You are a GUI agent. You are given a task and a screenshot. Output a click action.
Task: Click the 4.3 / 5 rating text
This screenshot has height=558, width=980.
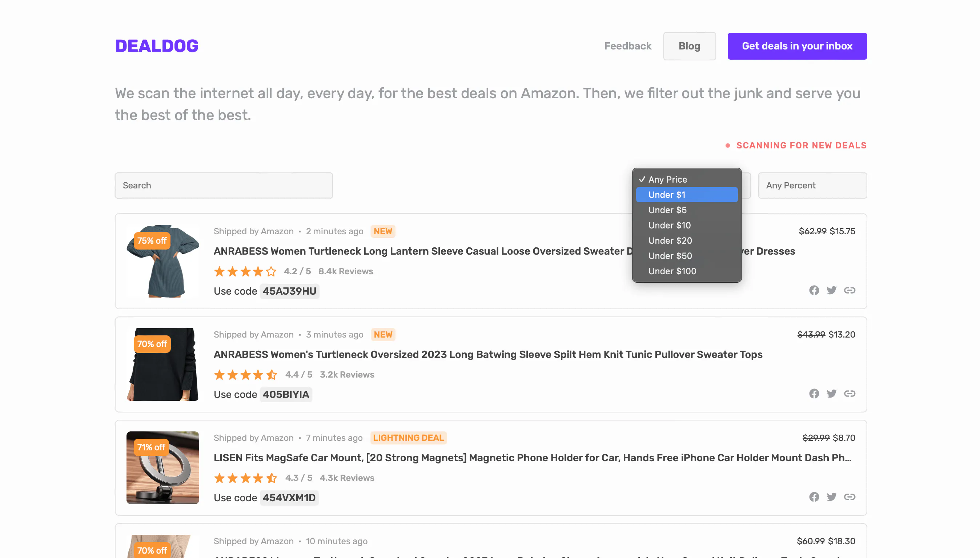click(x=299, y=478)
